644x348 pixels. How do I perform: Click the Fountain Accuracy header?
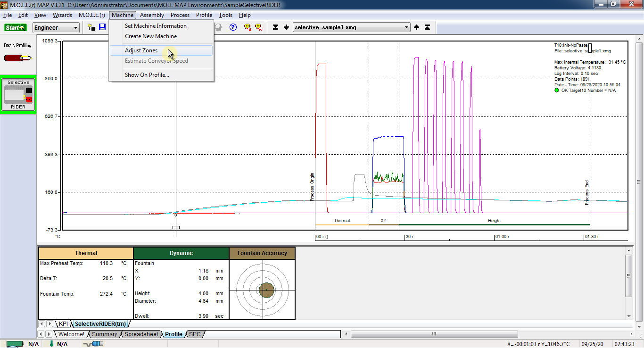(x=262, y=253)
